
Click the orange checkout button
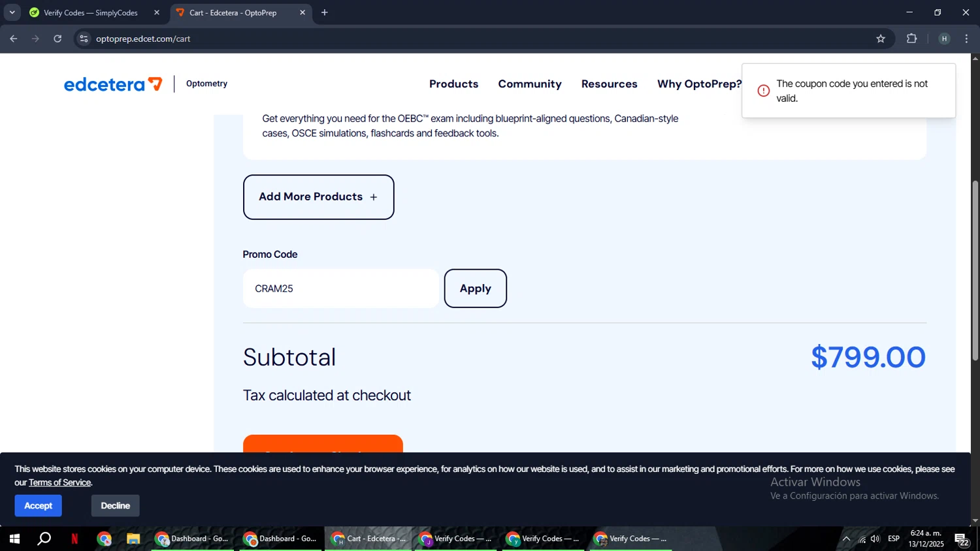tap(323, 444)
